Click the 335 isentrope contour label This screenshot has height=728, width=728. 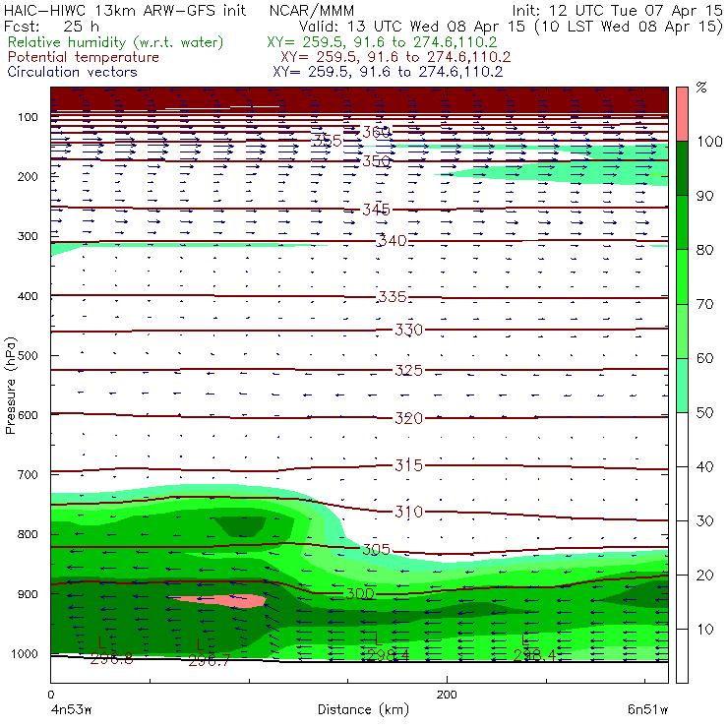tap(393, 297)
